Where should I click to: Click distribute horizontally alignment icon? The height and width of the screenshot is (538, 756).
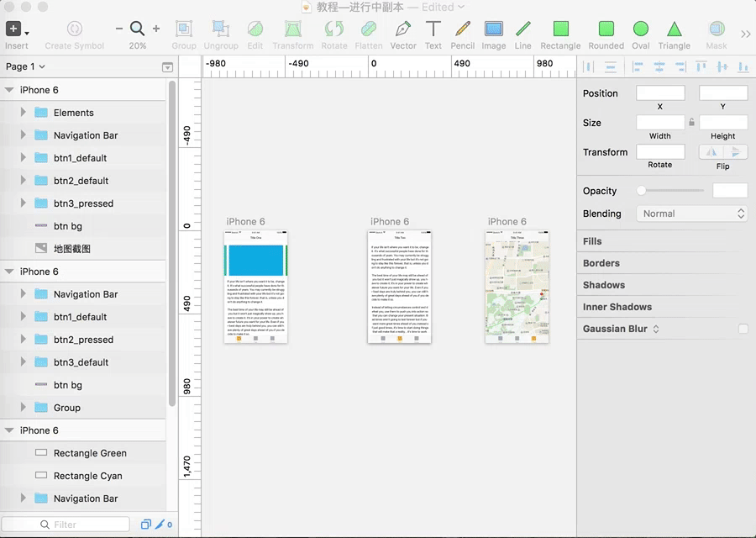click(589, 67)
